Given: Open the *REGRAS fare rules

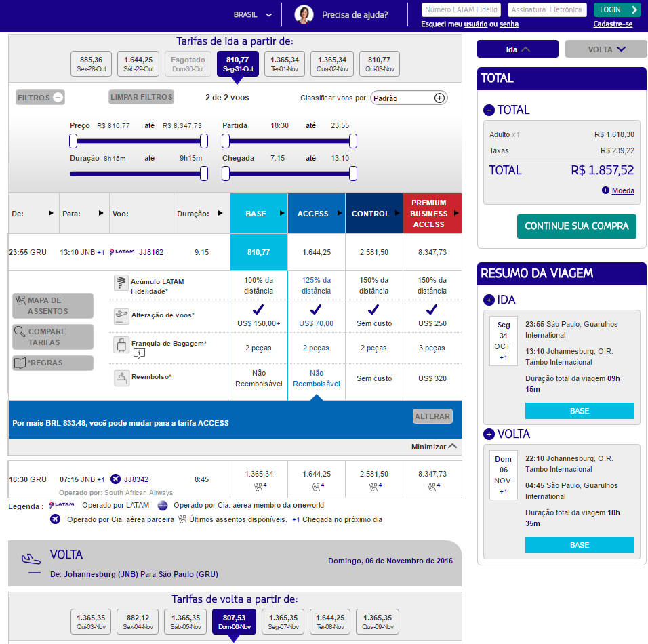Looking at the screenshot, I should [x=52, y=363].
